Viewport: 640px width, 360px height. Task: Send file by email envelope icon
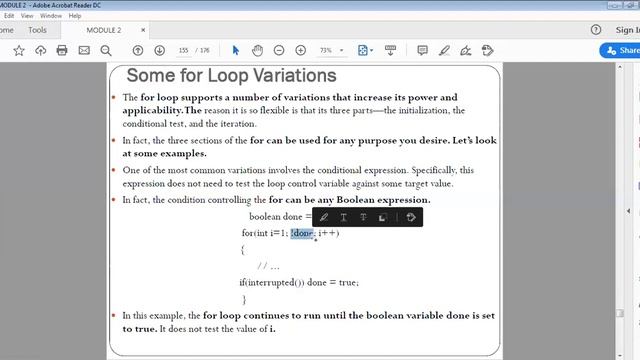(84, 50)
